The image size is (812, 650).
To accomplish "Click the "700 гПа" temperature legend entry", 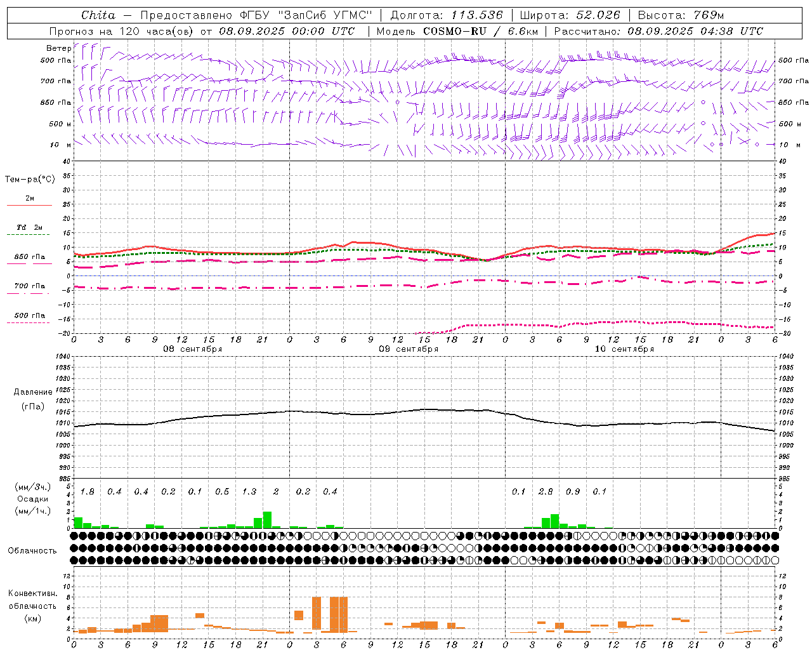I will point(30,286).
